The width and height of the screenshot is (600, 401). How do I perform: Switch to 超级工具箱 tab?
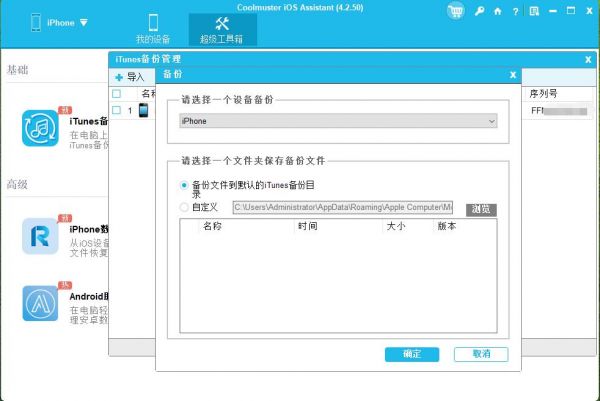coord(222,30)
